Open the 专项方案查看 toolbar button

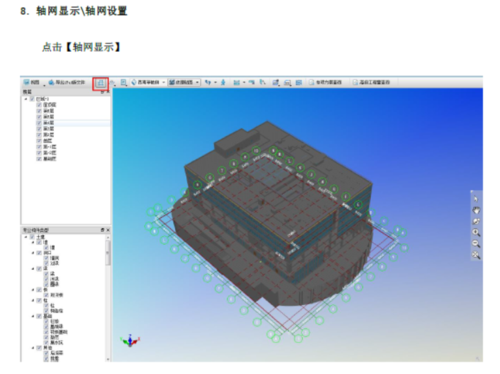(x=325, y=82)
